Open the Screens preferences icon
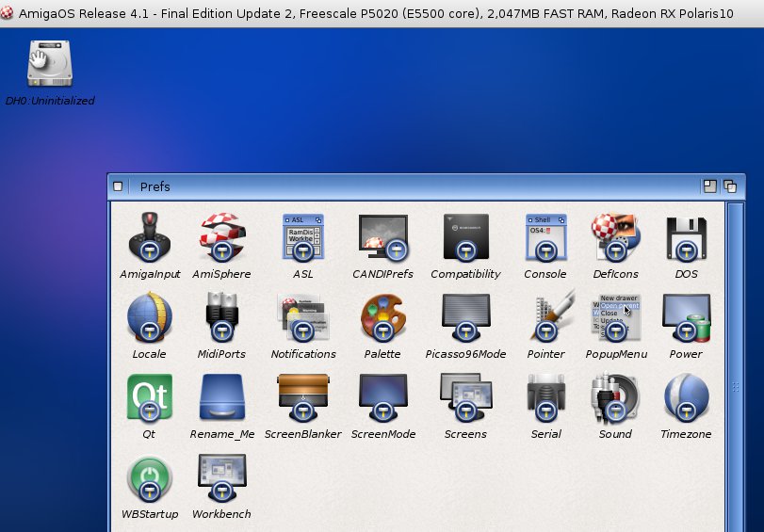Screen dimensions: 764x532 pos(465,397)
